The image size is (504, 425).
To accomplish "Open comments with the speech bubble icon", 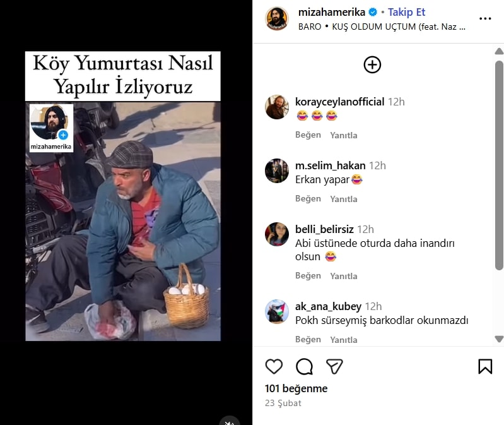I will 304,366.
